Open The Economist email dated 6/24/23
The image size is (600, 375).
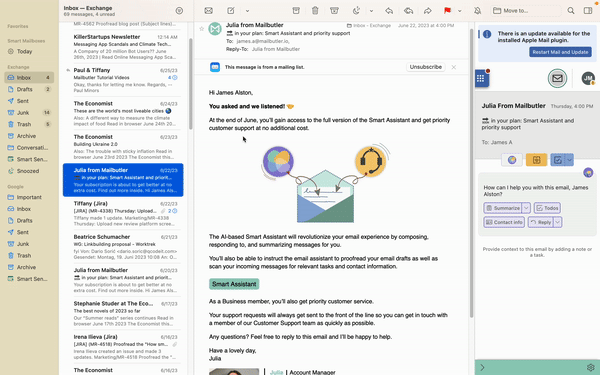(123, 114)
